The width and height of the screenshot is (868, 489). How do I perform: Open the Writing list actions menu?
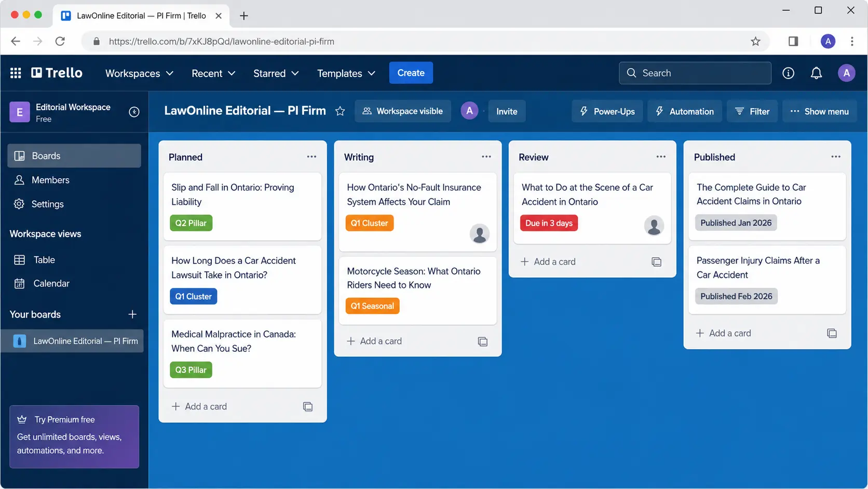pos(486,157)
